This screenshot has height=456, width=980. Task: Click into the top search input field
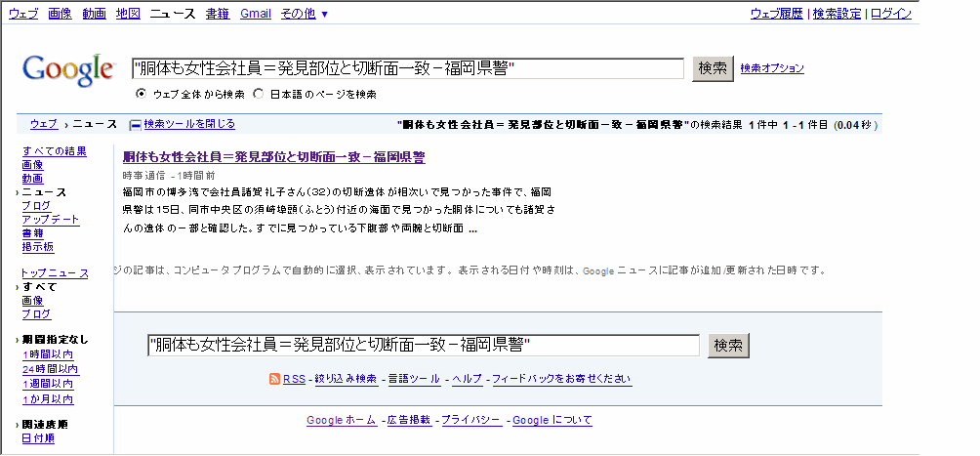click(x=408, y=68)
